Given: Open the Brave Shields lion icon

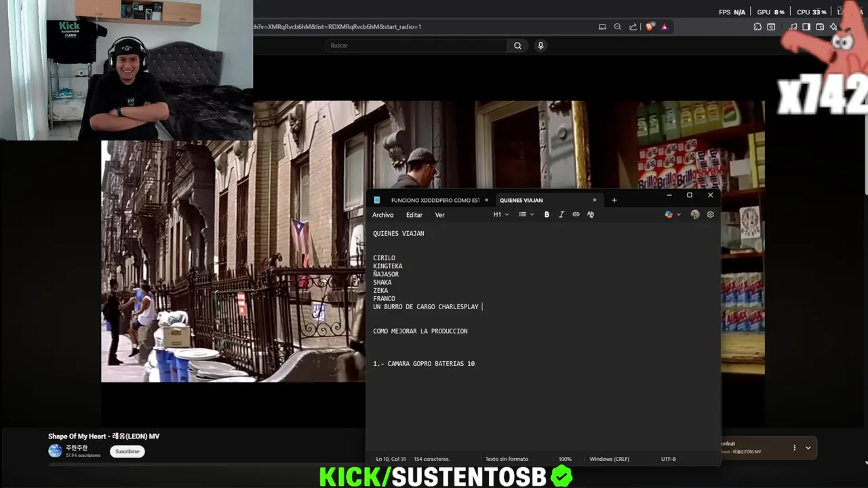Looking at the screenshot, I should (650, 27).
